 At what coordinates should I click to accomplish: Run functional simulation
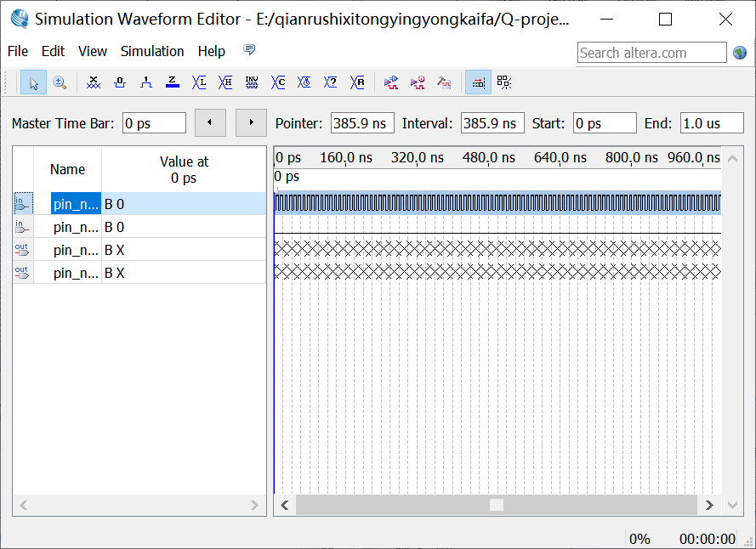pos(391,82)
